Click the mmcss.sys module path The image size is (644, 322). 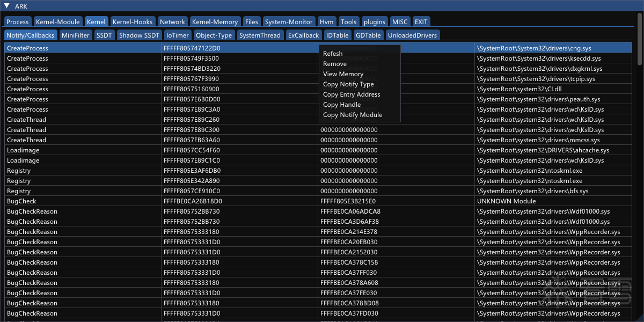(538, 140)
